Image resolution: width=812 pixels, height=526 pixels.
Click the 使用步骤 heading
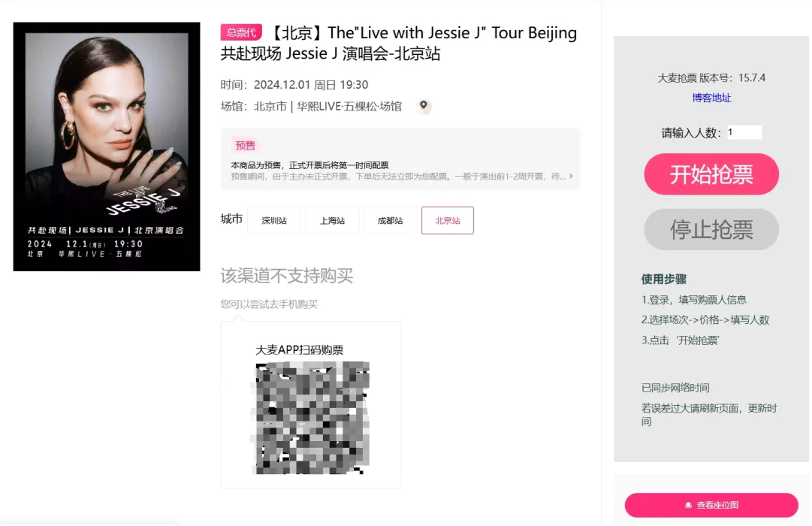pyautogui.click(x=664, y=279)
